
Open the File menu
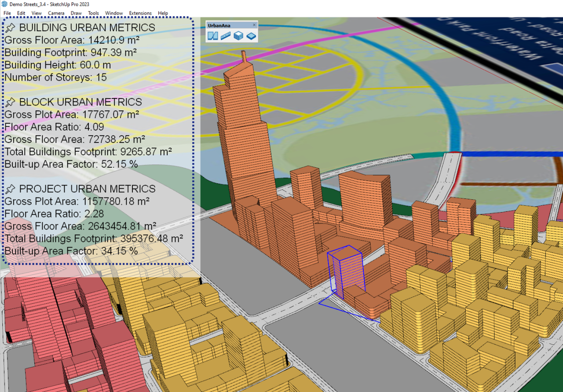click(7, 13)
